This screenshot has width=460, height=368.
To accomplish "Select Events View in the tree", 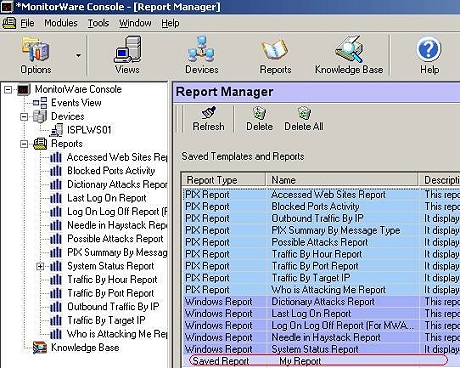I will pos(76,103).
